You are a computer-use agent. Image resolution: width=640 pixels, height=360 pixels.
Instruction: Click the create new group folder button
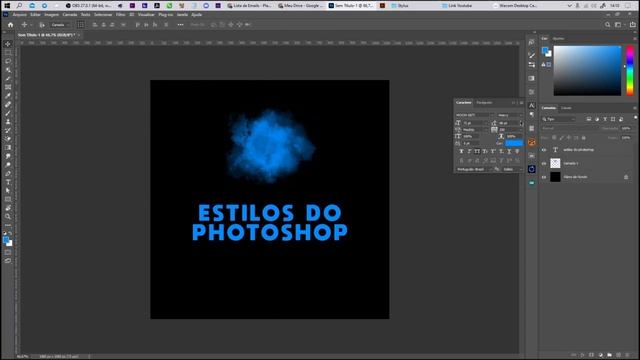[609, 355]
